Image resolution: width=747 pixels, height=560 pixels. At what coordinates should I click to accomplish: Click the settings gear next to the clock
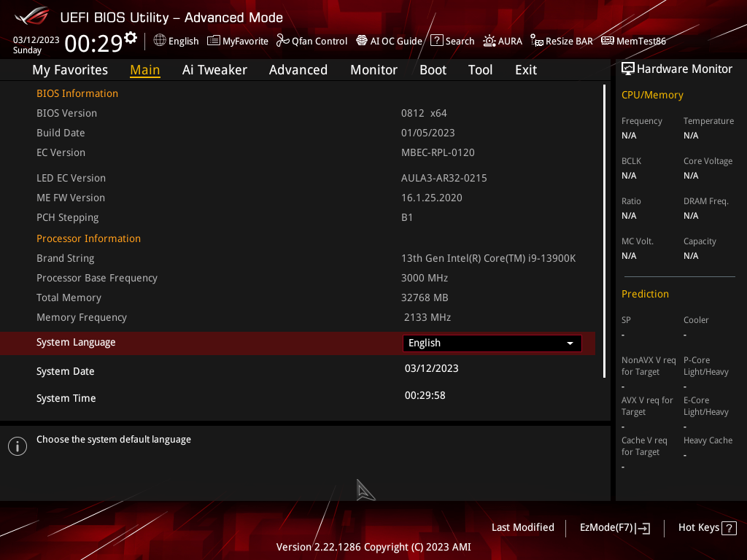[131, 38]
